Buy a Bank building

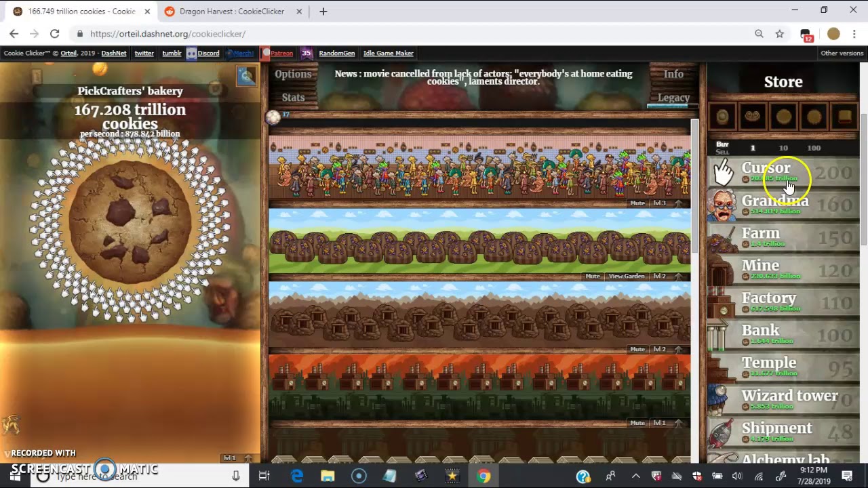click(783, 335)
